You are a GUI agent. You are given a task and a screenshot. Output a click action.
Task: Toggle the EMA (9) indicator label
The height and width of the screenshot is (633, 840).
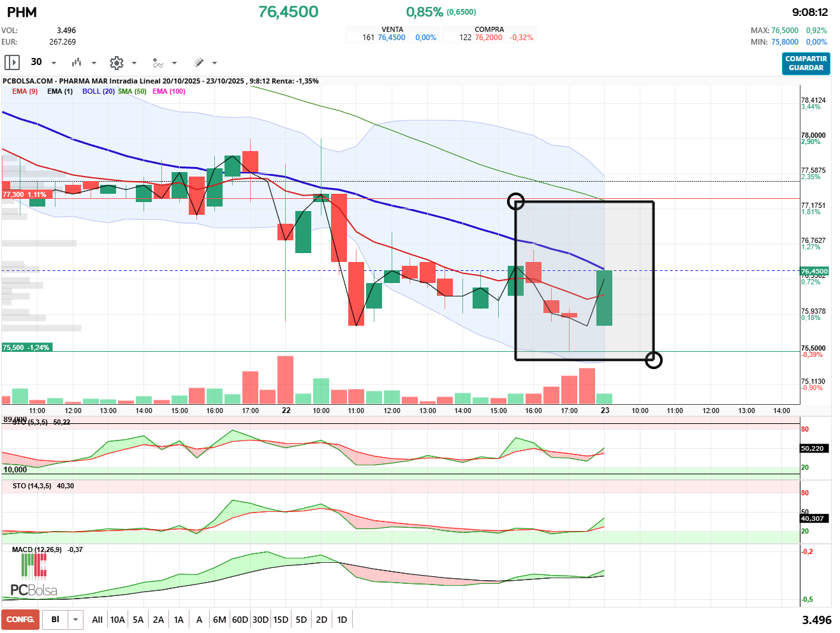point(25,91)
